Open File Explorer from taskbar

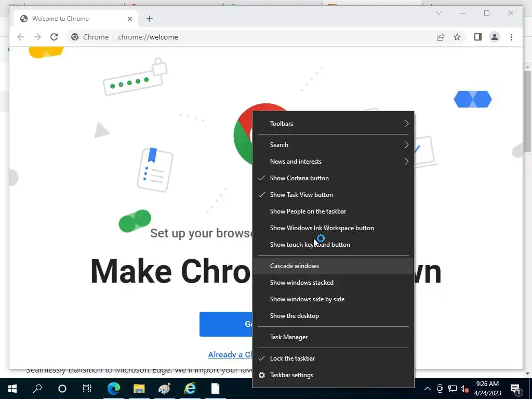click(x=139, y=389)
